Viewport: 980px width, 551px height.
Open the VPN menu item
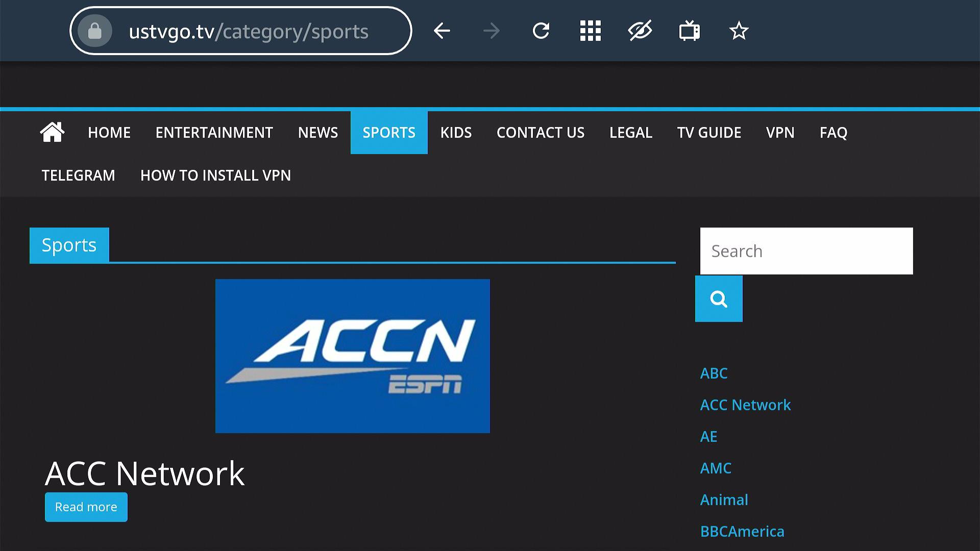coord(780,133)
